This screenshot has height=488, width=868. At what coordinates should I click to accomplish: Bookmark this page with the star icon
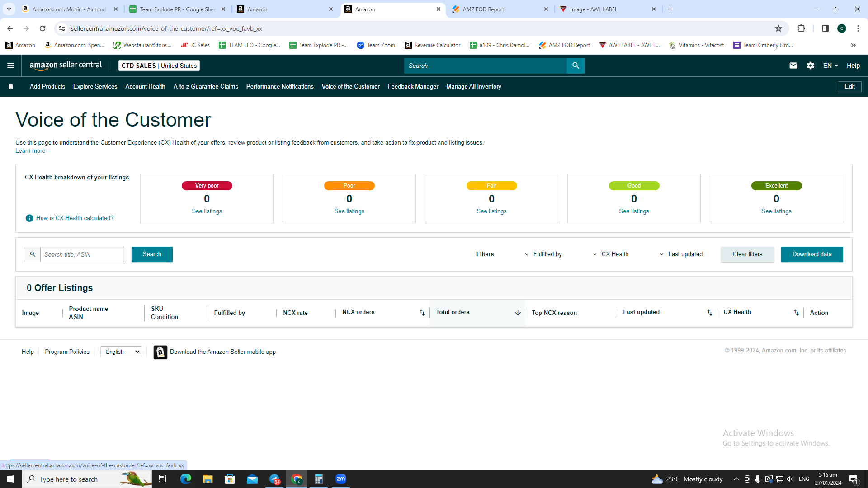pyautogui.click(x=778, y=28)
